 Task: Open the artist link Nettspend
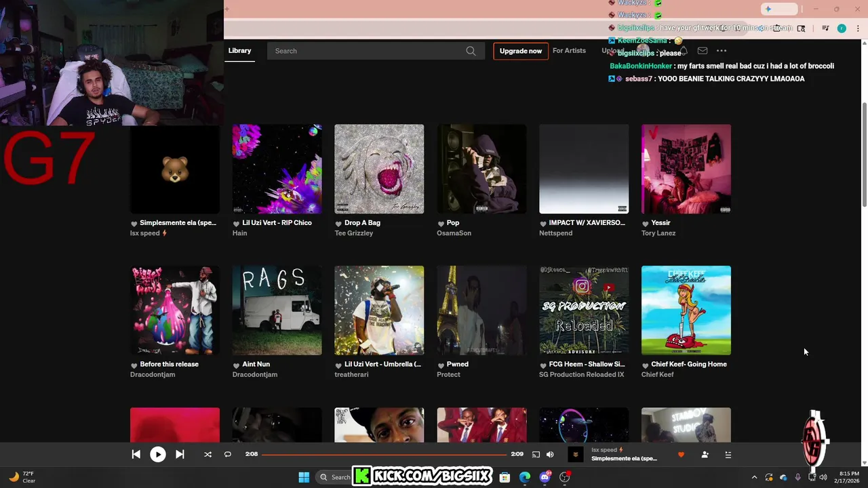coord(556,233)
